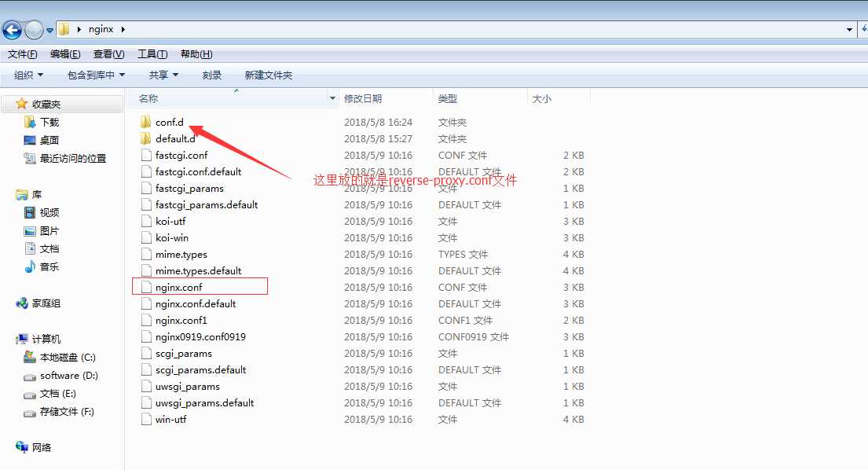
Task: Click the 图片 library icon
Action: (x=30, y=231)
